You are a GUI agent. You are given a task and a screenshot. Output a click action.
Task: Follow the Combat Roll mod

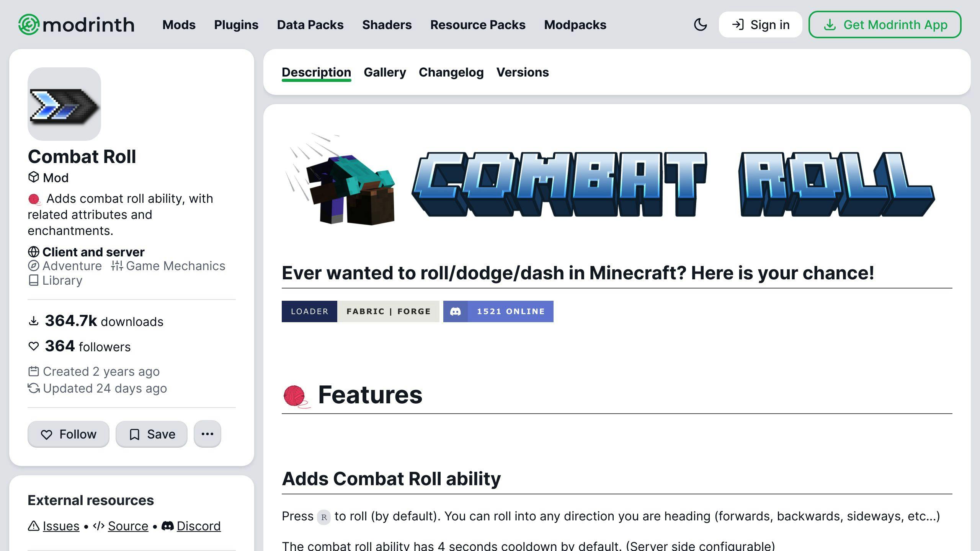pyautogui.click(x=69, y=434)
